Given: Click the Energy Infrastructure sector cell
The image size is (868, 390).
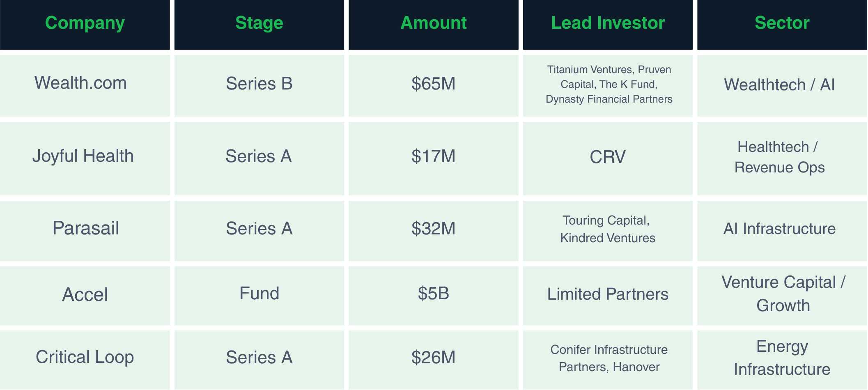Looking at the screenshot, I should point(782,360).
